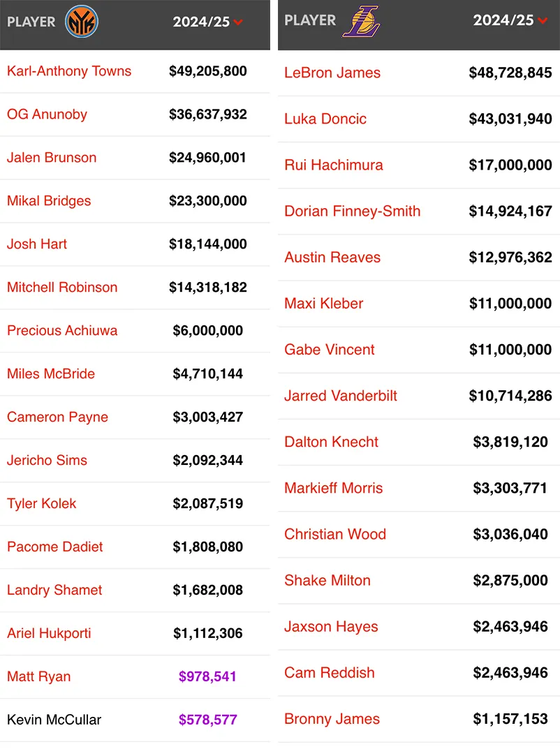
Task: Sort by the Knicks PLAYER column header
Action: pyautogui.click(x=31, y=22)
